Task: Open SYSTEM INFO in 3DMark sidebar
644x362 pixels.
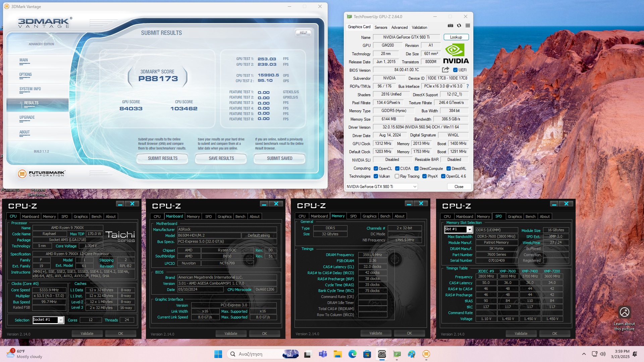Action: click(30, 89)
